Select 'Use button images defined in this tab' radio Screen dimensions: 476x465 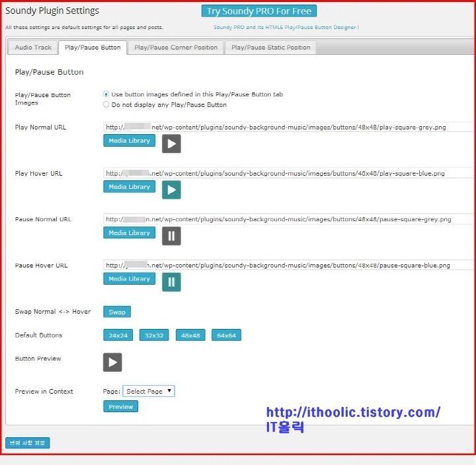point(106,94)
